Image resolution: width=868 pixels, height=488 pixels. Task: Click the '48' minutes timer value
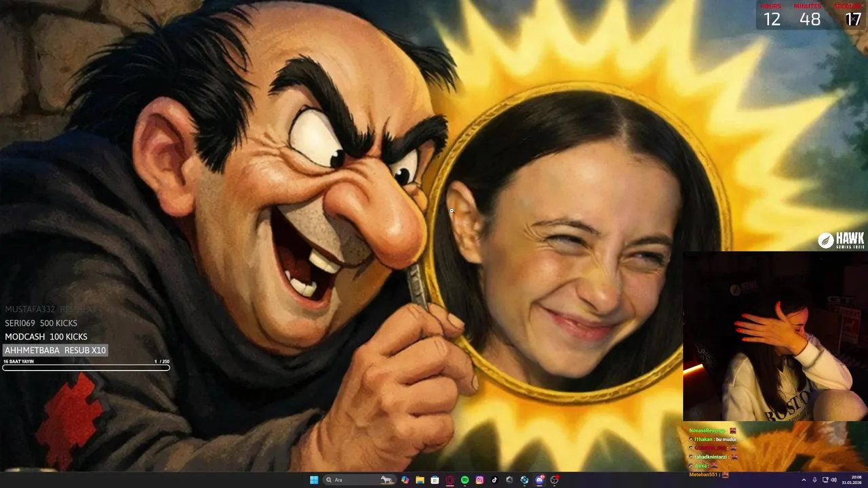click(810, 19)
